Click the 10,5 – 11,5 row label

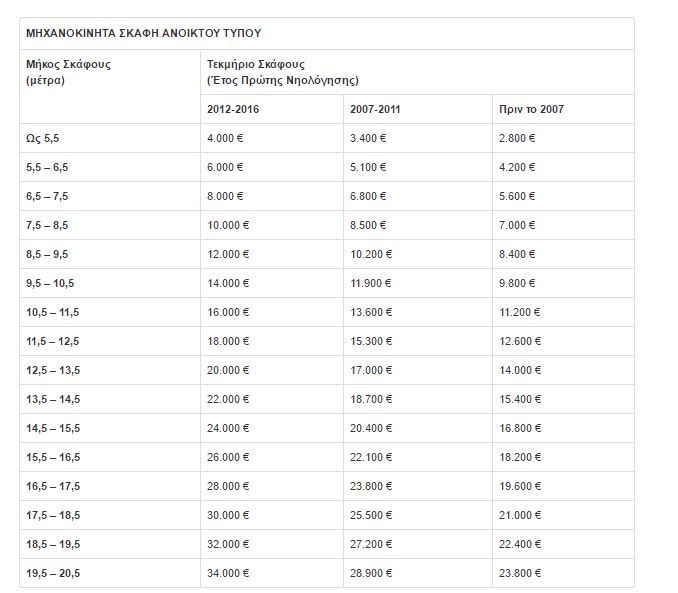coord(52,312)
